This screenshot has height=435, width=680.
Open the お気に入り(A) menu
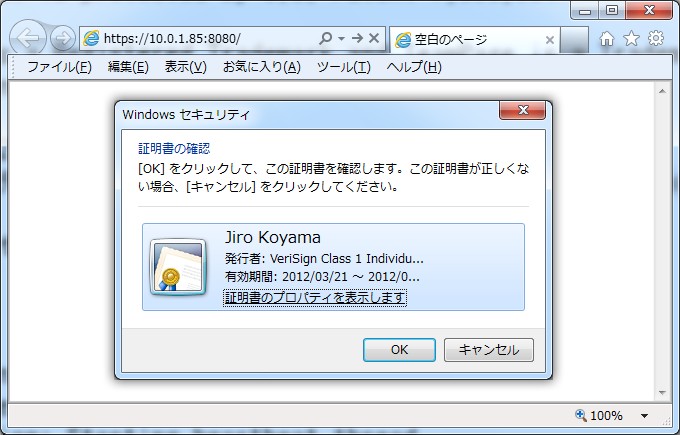coord(262,67)
